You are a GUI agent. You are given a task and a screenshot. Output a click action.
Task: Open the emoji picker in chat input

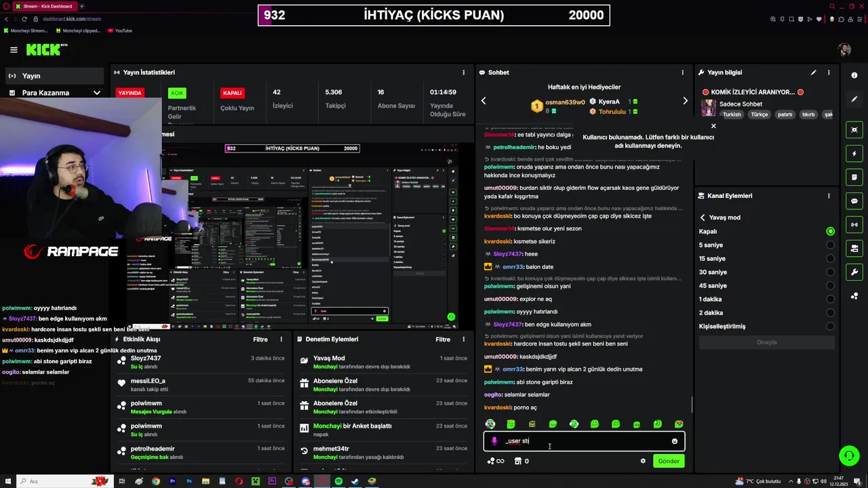[674, 441]
